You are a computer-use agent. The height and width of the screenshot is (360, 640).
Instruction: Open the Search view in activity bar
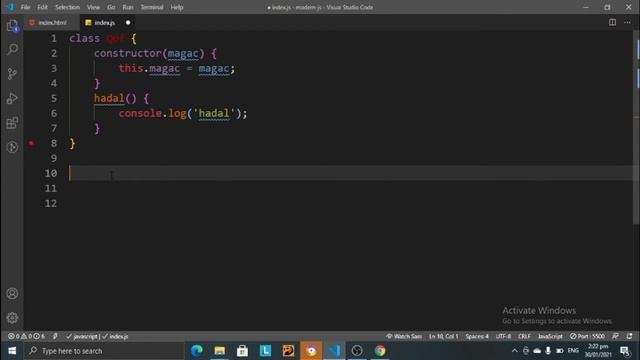coord(12,49)
